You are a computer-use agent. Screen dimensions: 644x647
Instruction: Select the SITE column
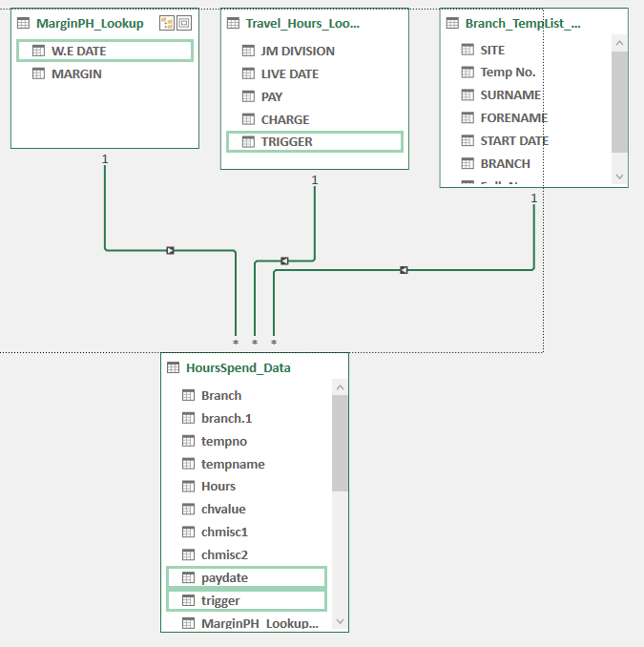pyautogui.click(x=528, y=50)
